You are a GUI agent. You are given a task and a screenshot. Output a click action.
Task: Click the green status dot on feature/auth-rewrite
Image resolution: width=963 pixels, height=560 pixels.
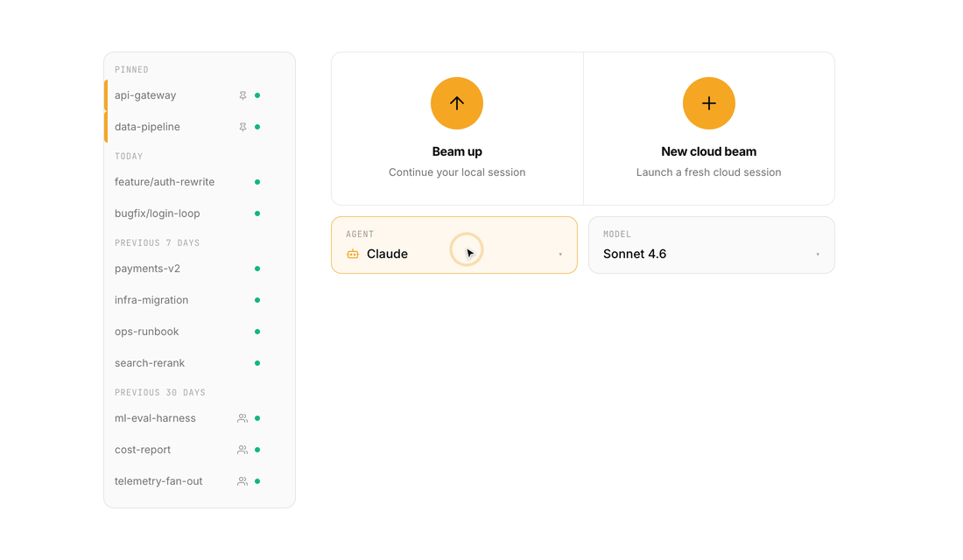[x=257, y=182]
